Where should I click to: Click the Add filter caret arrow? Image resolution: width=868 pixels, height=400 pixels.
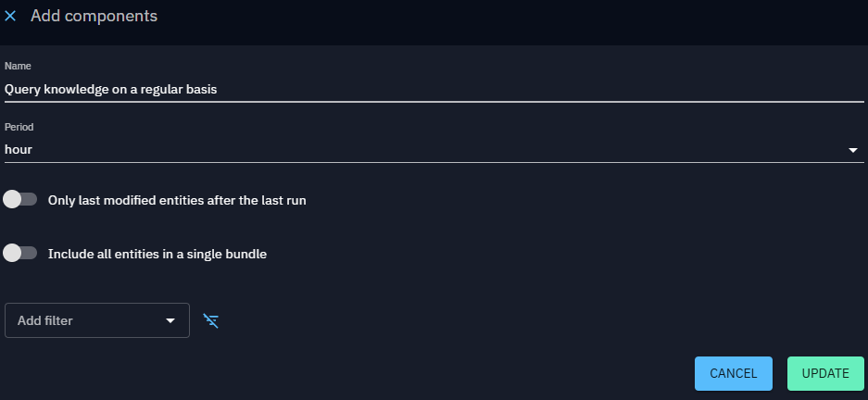pos(170,321)
